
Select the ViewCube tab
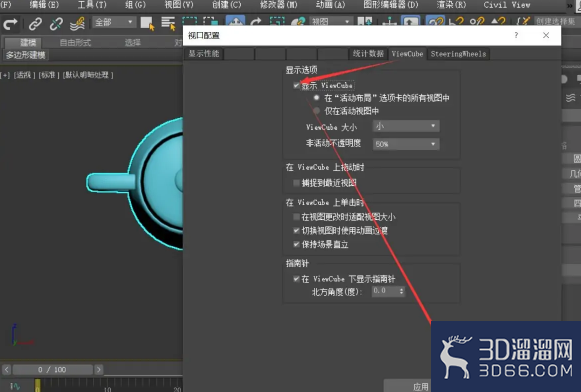click(407, 54)
